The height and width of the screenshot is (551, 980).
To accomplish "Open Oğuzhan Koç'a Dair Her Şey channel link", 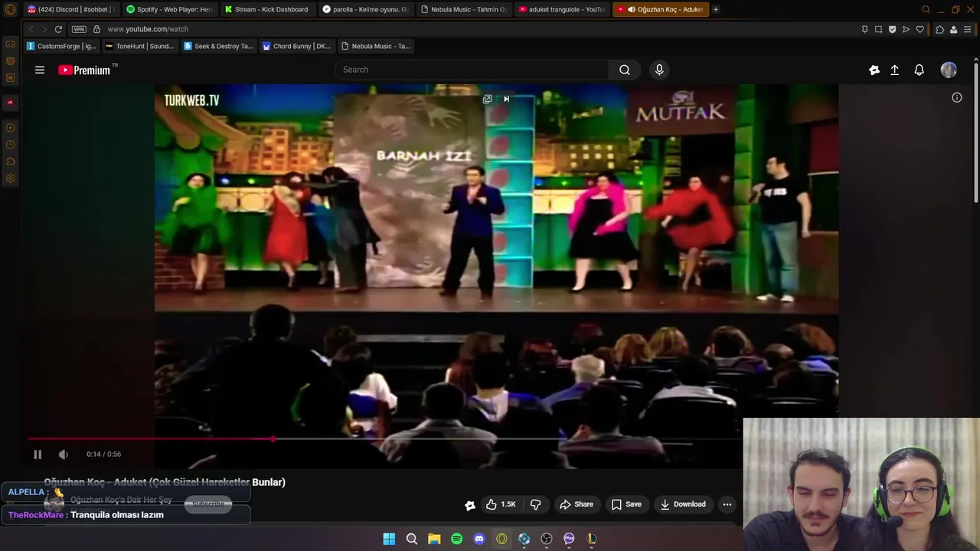I will point(121,500).
